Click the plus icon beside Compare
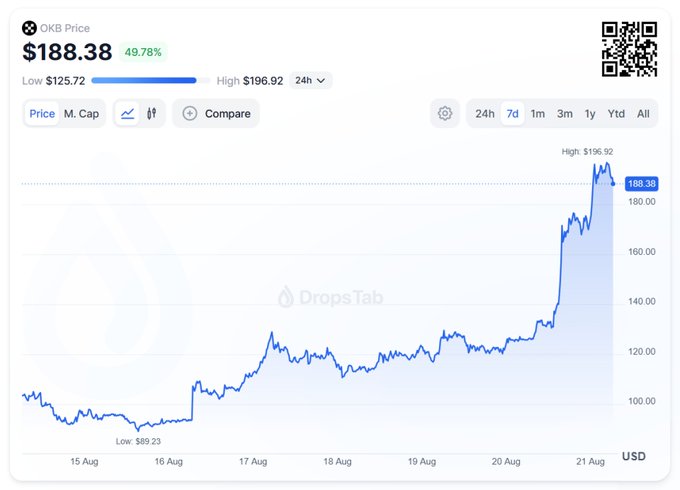680x490 pixels. pyautogui.click(x=190, y=114)
